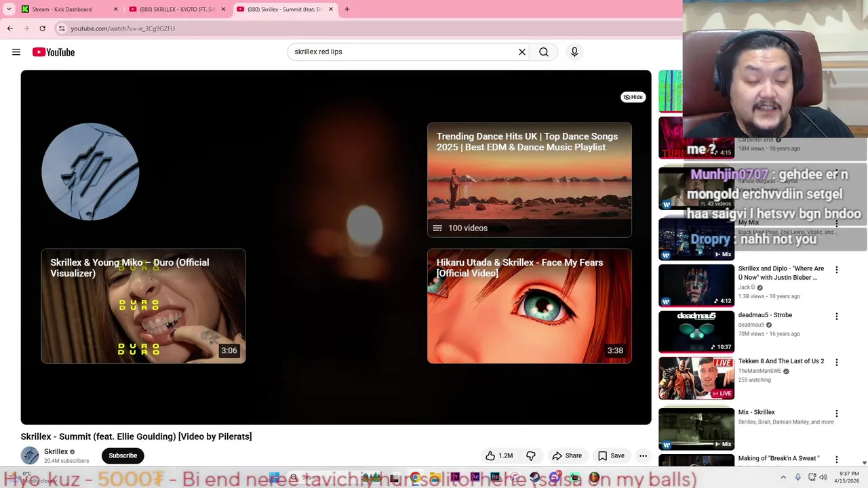The image size is (868, 488).
Task: Close the Kick Dashboard tab
Action: pyautogui.click(x=115, y=9)
